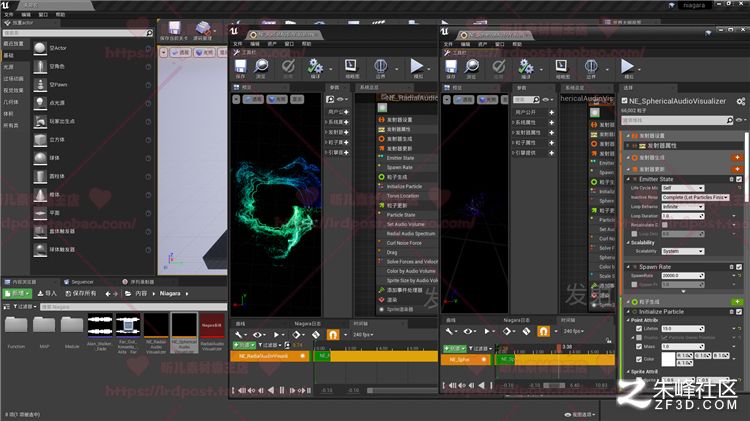
Task: Browse to asset in the NE_Radial Niagara window
Action: (x=261, y=68)
